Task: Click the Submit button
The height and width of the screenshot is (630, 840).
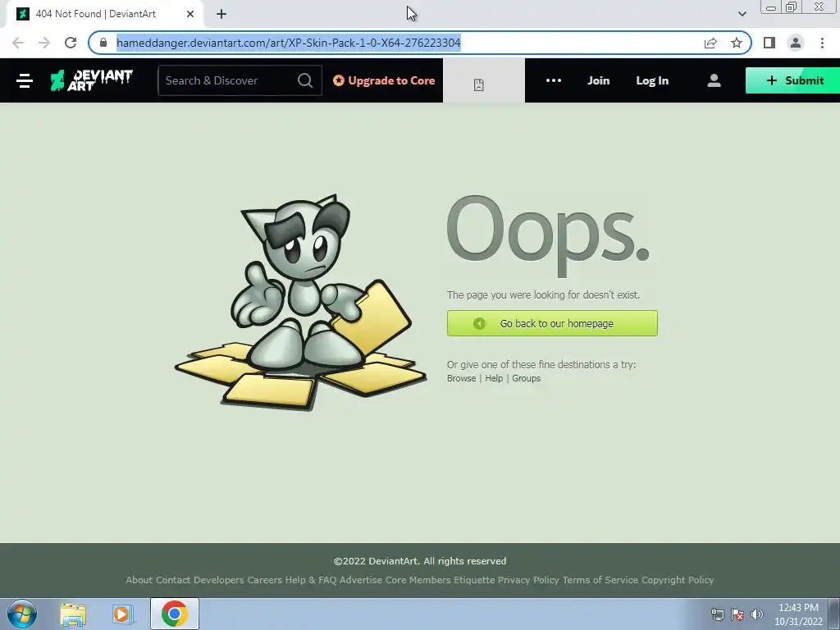Action: point(793,81)
